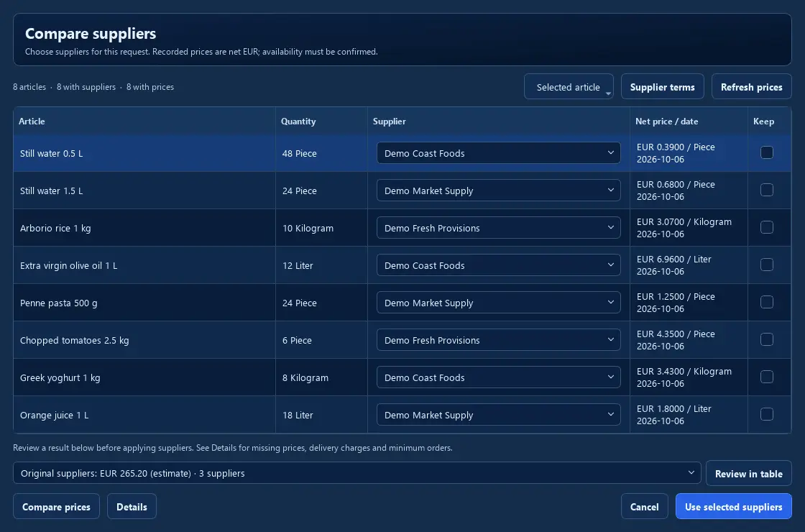The width and height of the screenshot is (805, 532).
Task: Click Refresh prices
Action: pyautogui.click(x=752, y=87)
